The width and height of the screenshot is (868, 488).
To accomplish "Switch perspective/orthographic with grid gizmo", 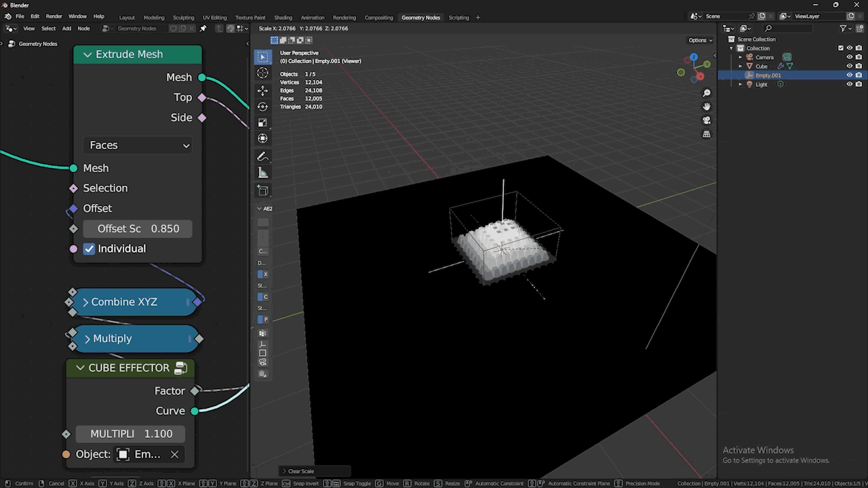I will [x=707, y=134].
